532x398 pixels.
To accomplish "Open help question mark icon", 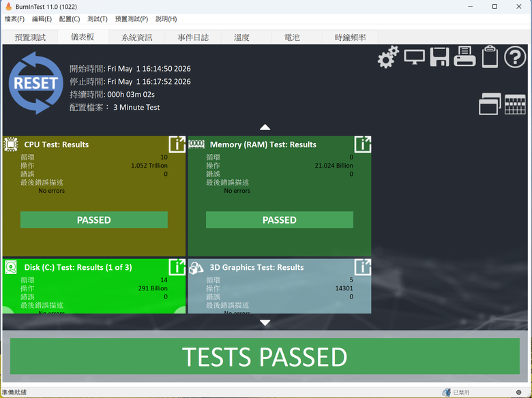I will pyautogui.click(x=515, y=57).
